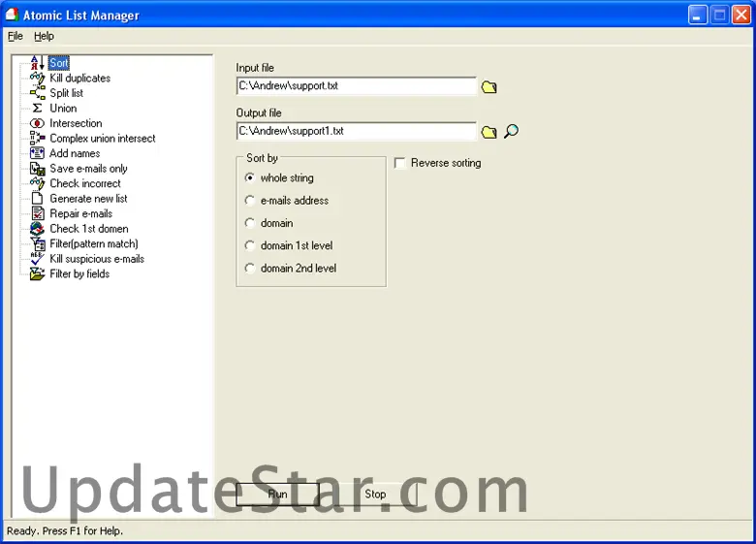
Task: Click the Intersection circles icon
Action: coord(37,123)
